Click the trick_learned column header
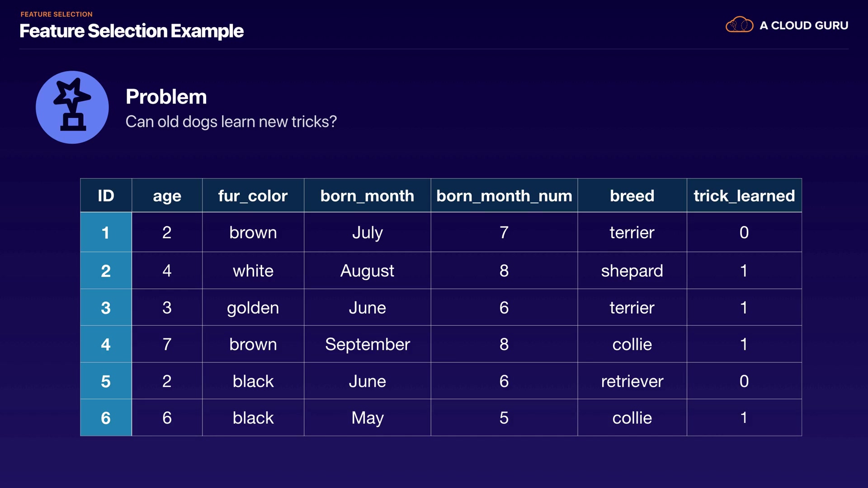868x488 pixels. (x=744, y=196)
